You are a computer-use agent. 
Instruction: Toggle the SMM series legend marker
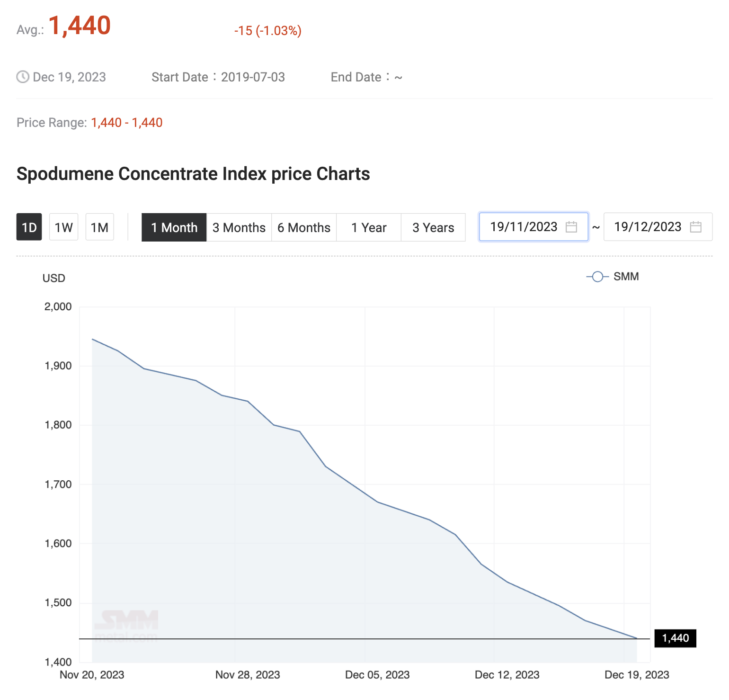597,277
